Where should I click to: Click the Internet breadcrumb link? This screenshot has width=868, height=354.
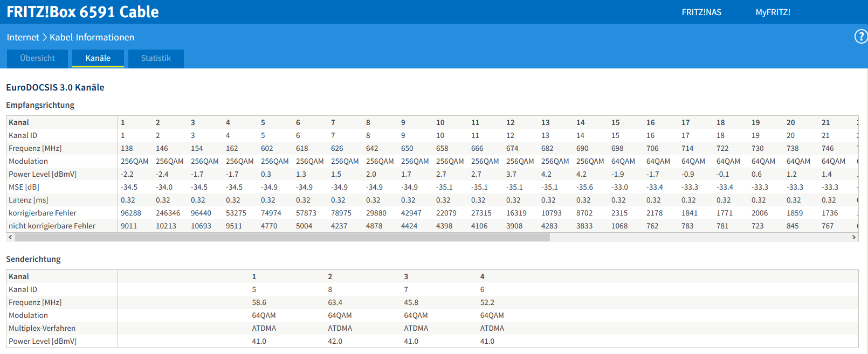click(23, 37)
